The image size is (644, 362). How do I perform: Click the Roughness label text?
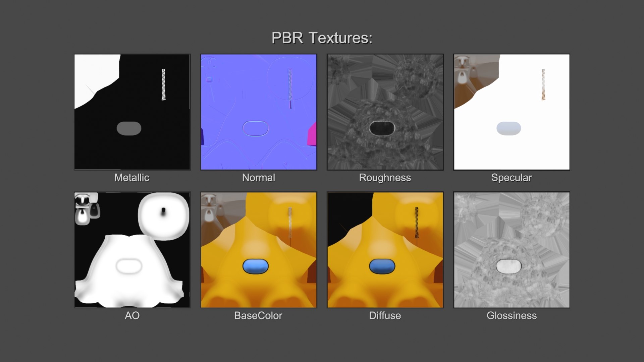385,178
